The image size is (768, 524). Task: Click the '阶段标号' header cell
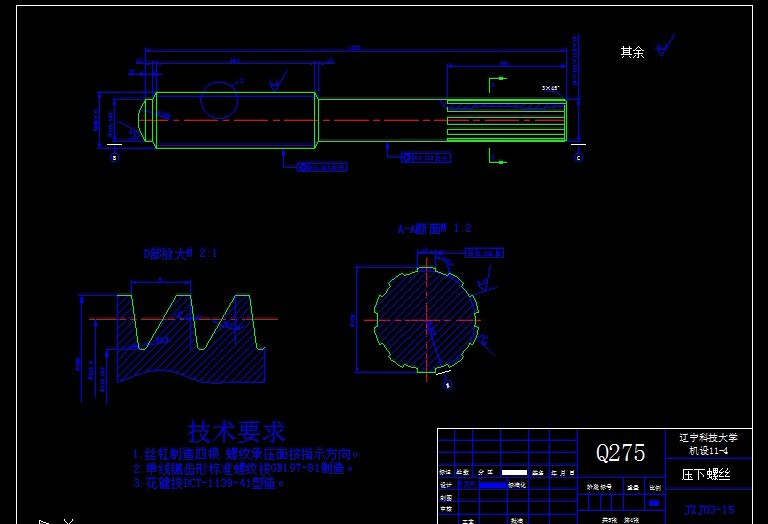point(600,487)
